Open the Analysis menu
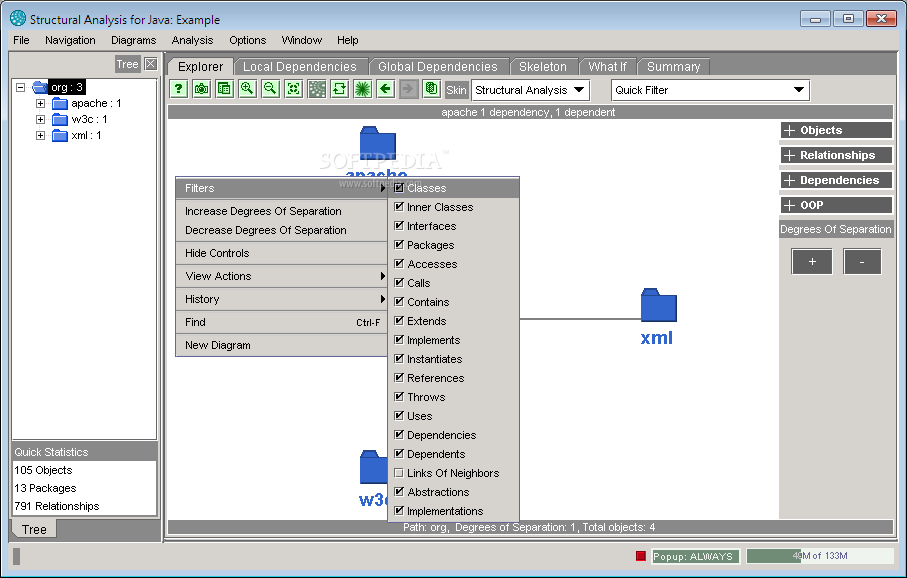The width and height of the screenshot is (907, 578). point(192,40)
